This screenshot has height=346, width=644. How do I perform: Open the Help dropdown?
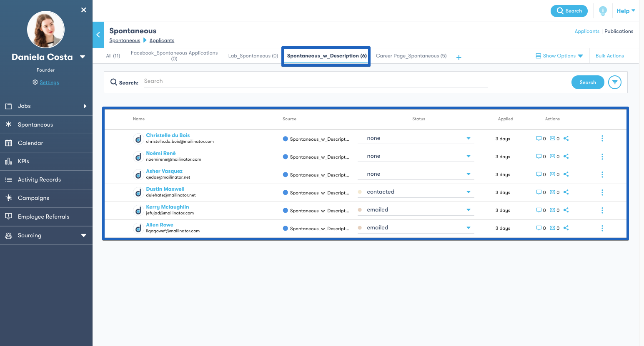pos(626,11)
